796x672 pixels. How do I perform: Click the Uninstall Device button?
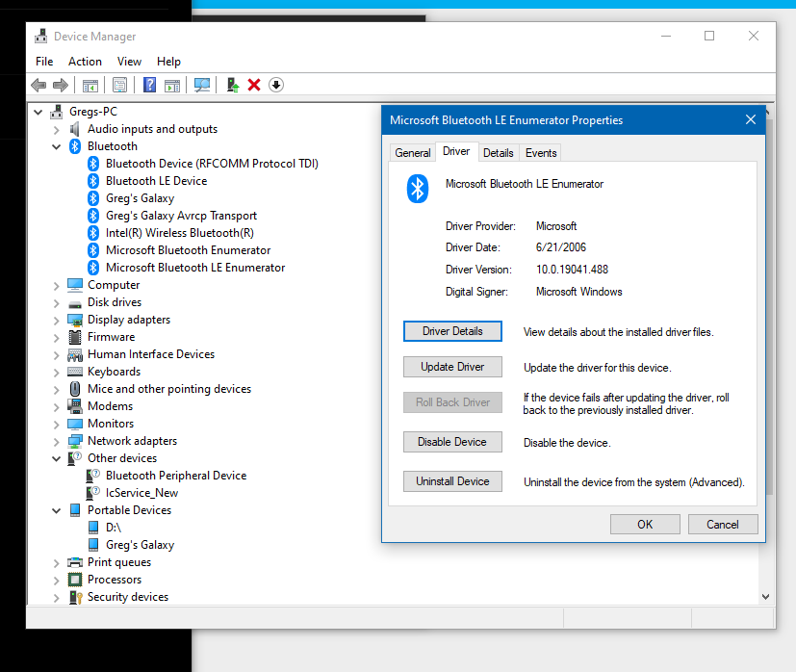tap(452, 481)
